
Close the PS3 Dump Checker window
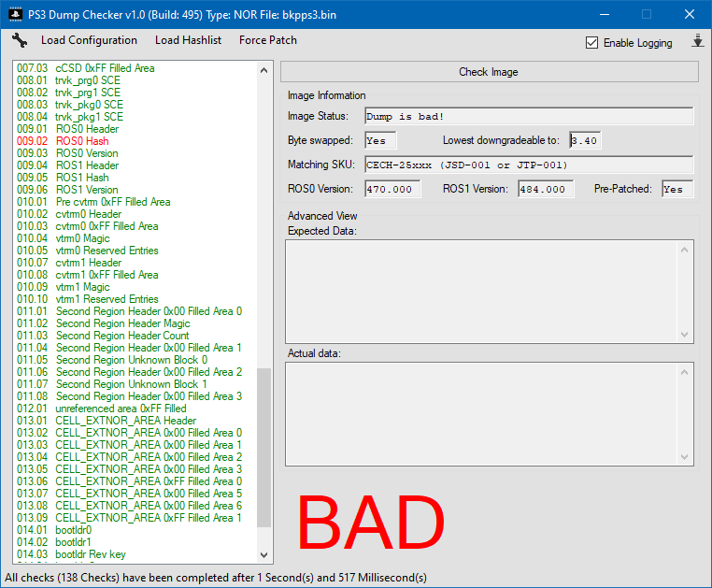click(689, 14)
